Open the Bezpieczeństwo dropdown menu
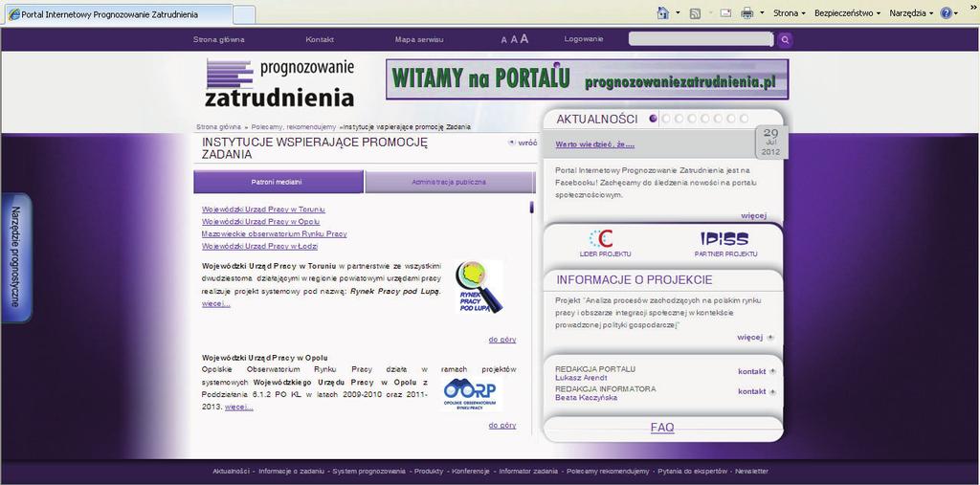Image resolution: width=980 pixels, height=485 pixels. (x=848, y=13)
